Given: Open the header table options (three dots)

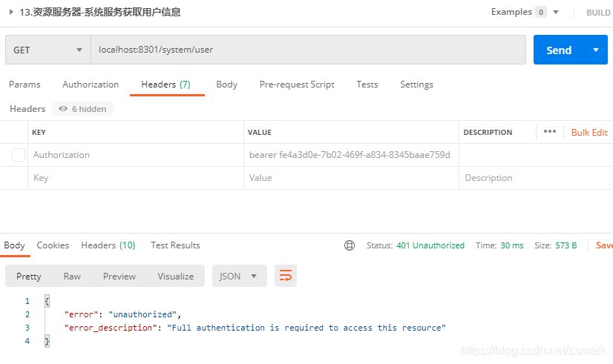Looking at the screenshot, I should coord(550,132).
